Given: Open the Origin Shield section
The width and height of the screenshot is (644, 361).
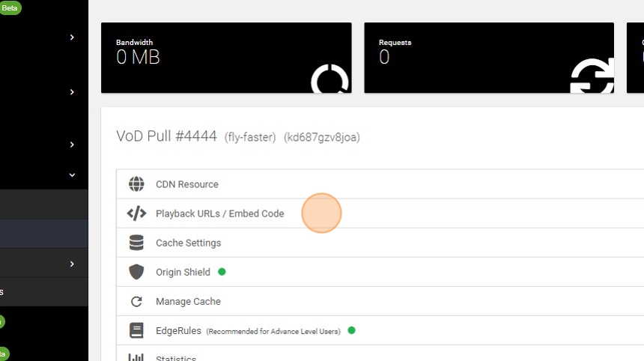Looking at the screenshot, I should pyautogui.click(x=380, y=272).
